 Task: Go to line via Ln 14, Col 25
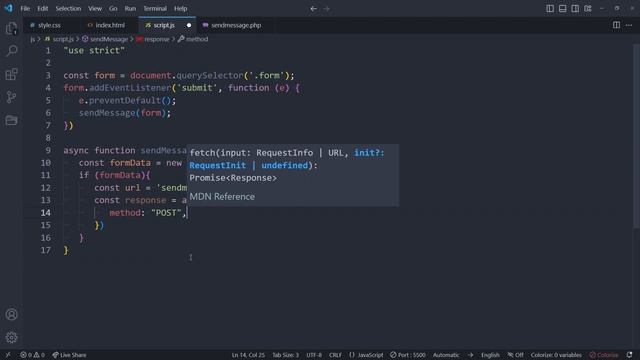[x=248, y=355]
